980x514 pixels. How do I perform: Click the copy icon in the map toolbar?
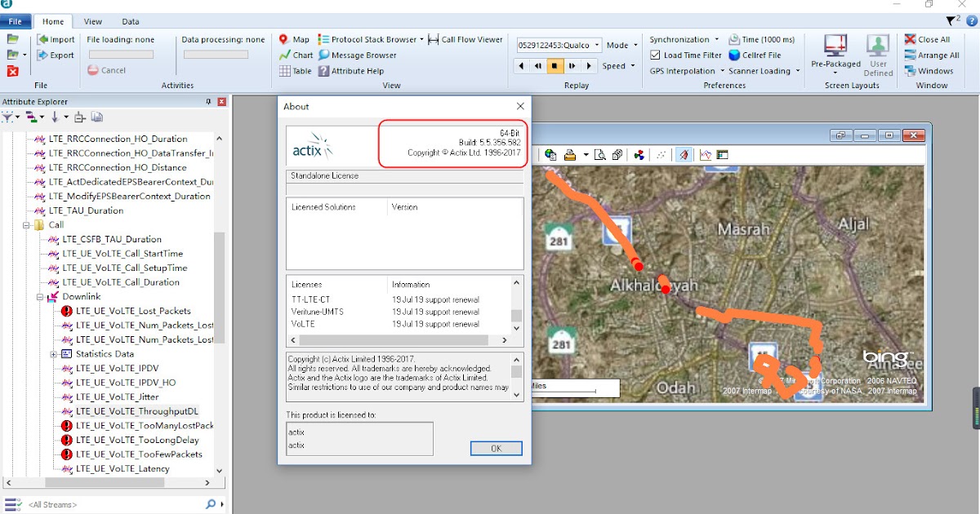617,155
